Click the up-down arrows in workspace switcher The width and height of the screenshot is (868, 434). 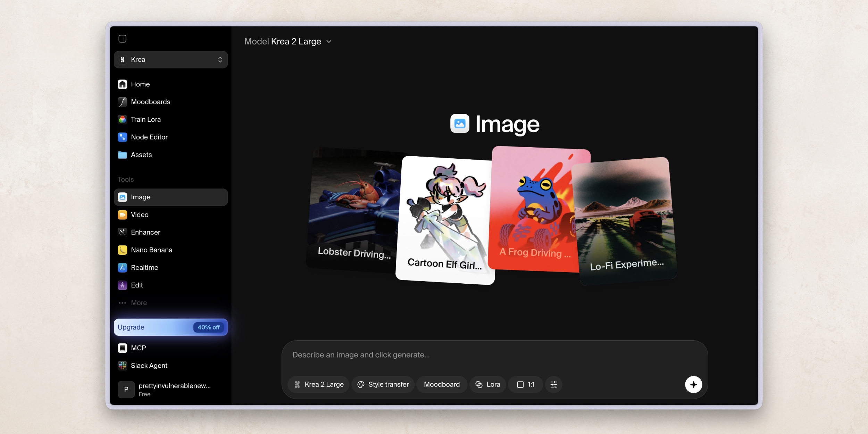[220, 60]
